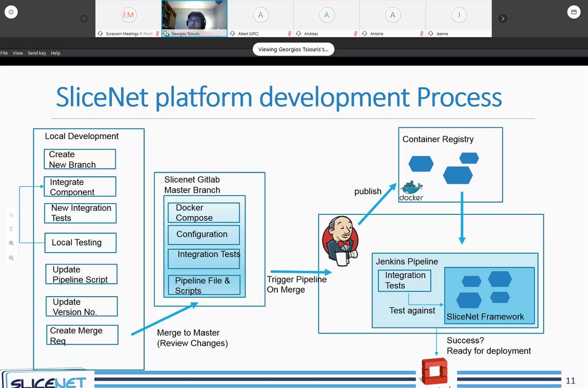Screen dimensions: 588x388
Task: Click the left chevron in the participant strip
Action: point(84,18)
